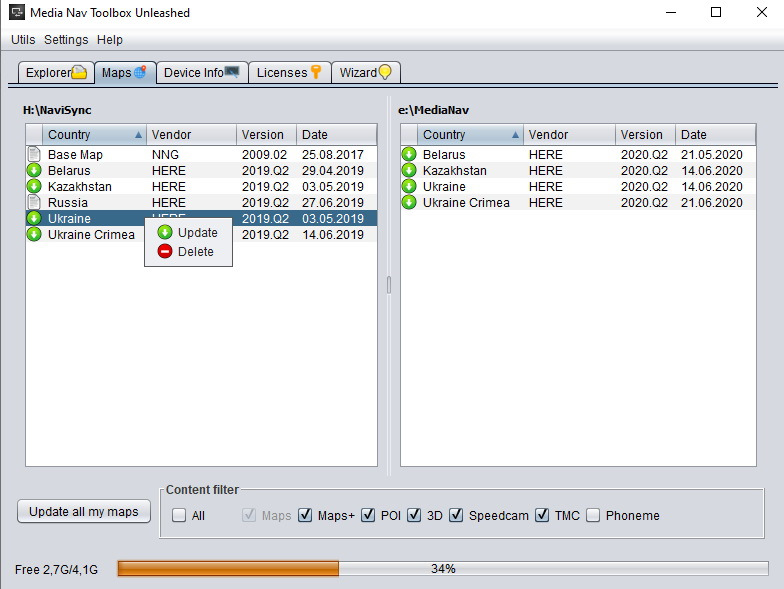Click the green Update icon in context menu
Screen dimensions: 784x589
[164, 232]
